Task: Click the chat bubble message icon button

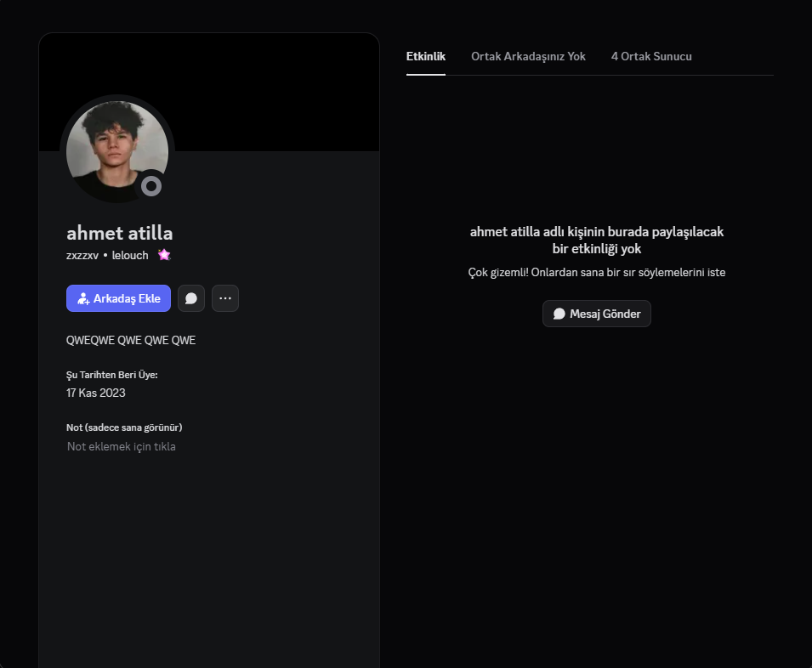Action: coord(191,298)
